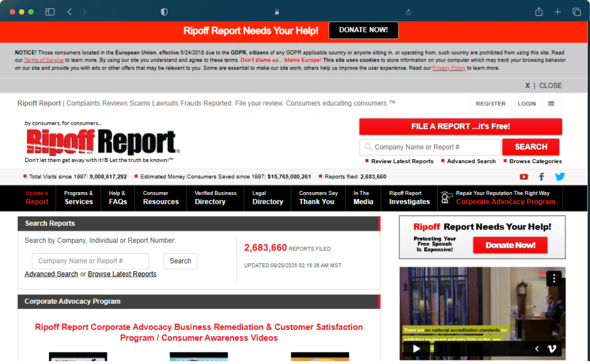Open the Legal Directory menu
Viewport: 590px width, 364px height.
click(x=267, y=198)
